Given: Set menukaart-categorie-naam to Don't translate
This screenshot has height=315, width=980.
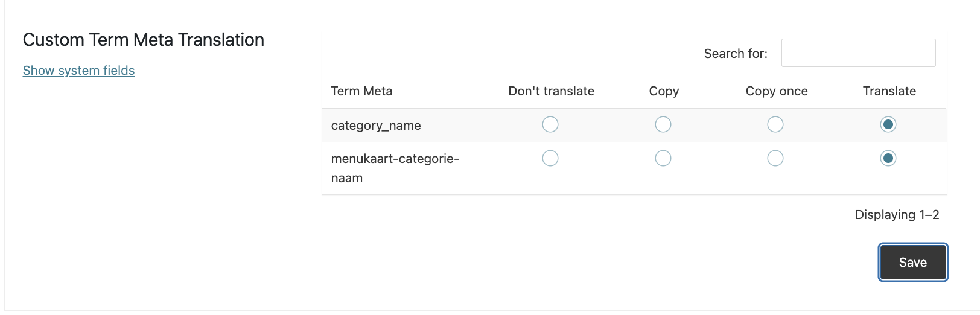Looking at the screenshot, I should point(550,158).
